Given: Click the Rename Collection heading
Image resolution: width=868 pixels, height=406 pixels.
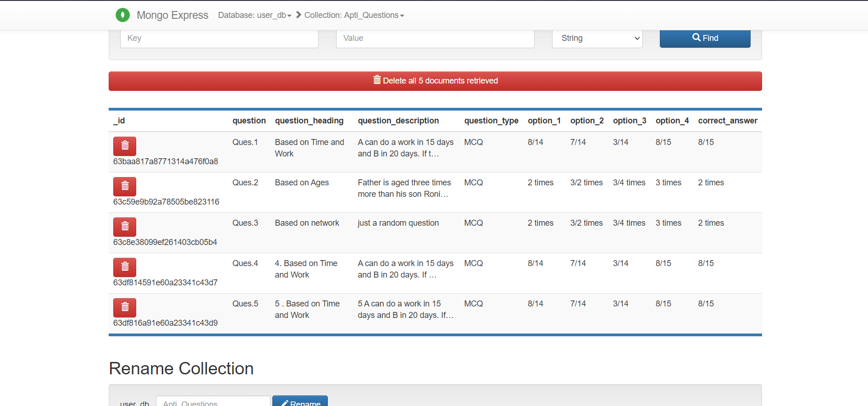Looking at the screenshot, I should [x=181, y=368].
